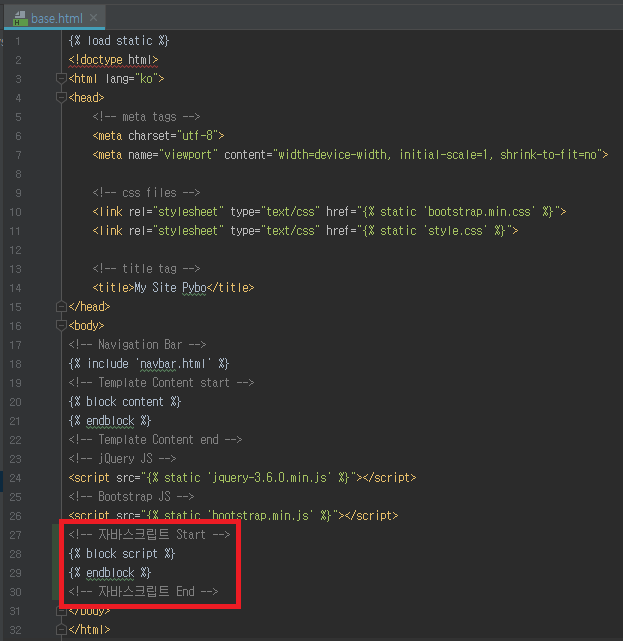The width and height of the screenshot is (623, 641).
Task: Click the '{% block content %}' line
Action: [x=125, y=401]
